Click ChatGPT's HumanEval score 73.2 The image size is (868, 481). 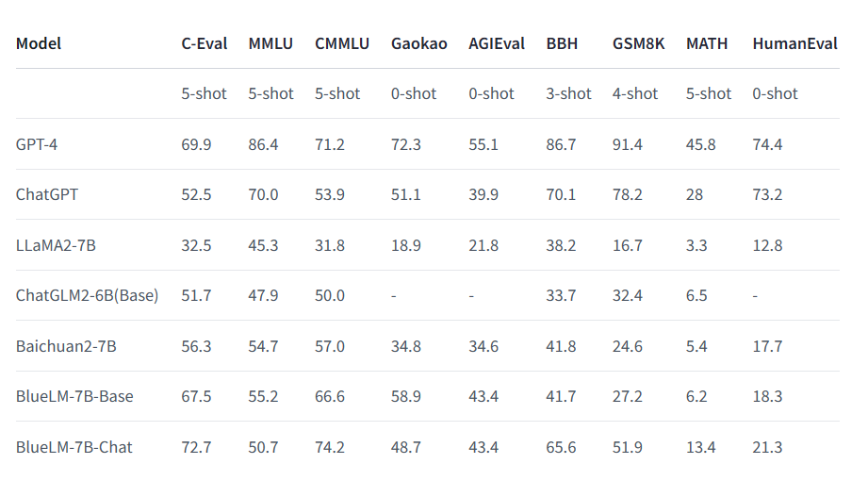[767, 194]
